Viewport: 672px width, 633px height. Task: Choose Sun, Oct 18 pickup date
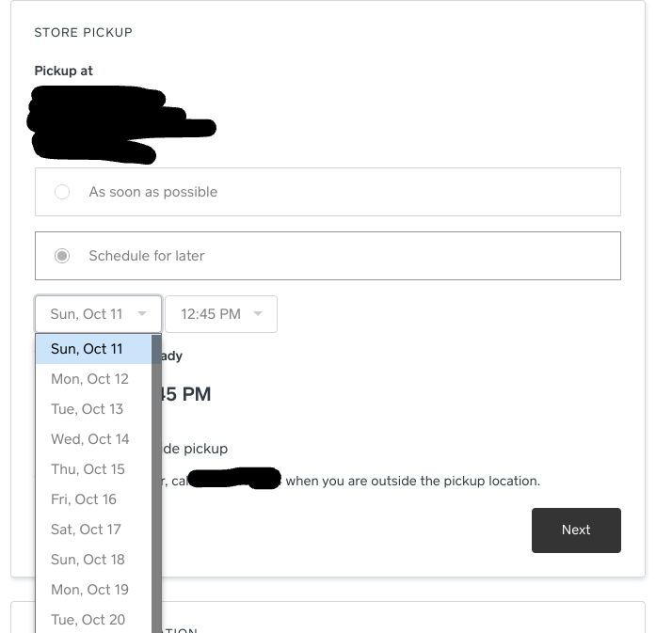[88, 560]
